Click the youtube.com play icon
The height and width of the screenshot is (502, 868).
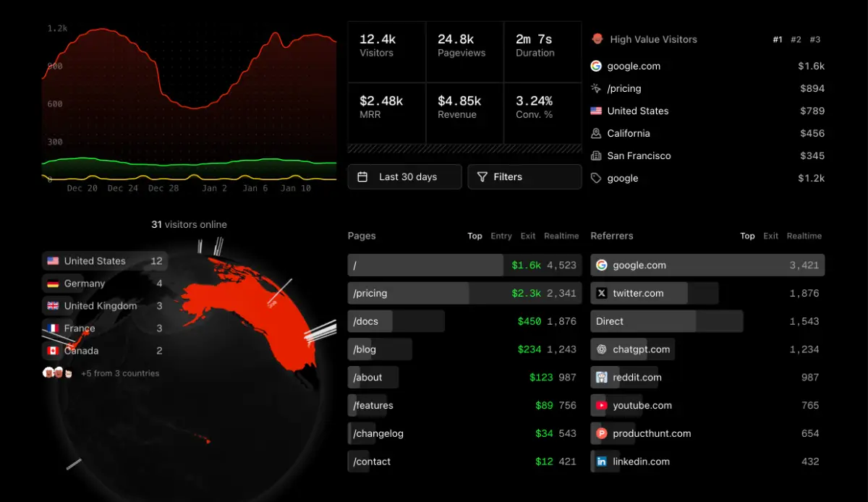[601, 406]
